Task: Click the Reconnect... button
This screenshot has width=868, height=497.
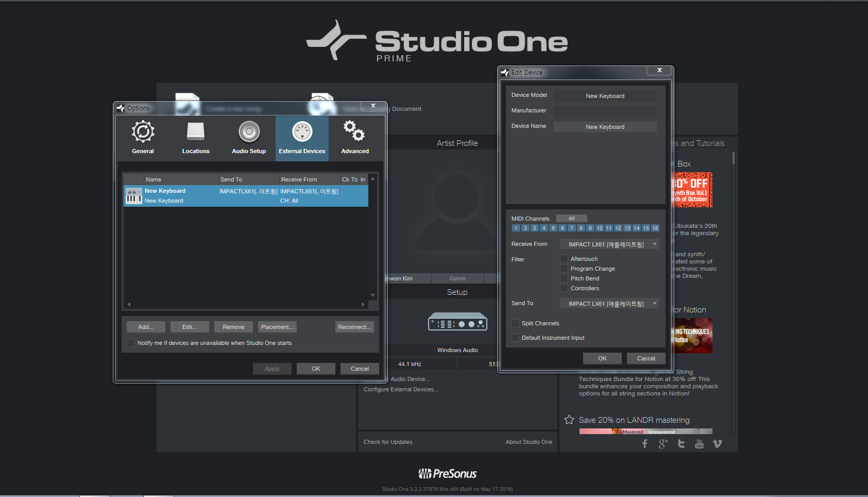Action: pos(354,327)
